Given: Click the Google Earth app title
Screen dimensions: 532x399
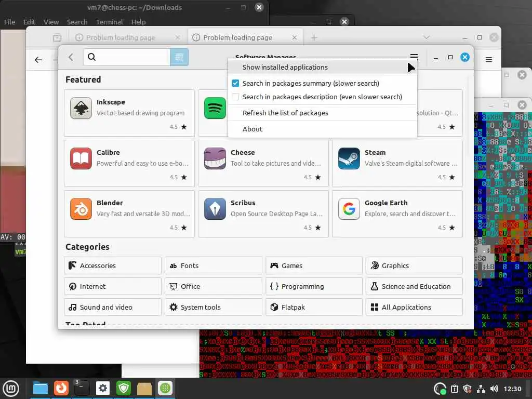Looking at the screenshot, I should [x=386, y=203].
